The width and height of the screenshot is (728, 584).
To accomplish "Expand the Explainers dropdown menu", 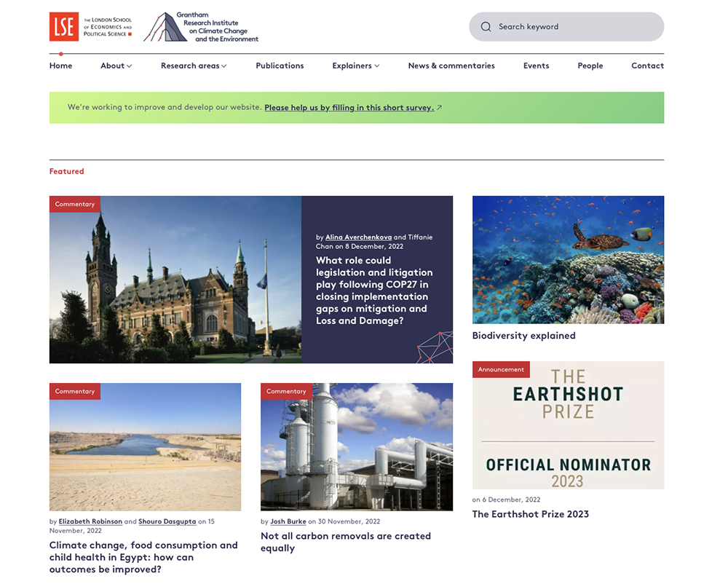I will click(x=356, y=66).
